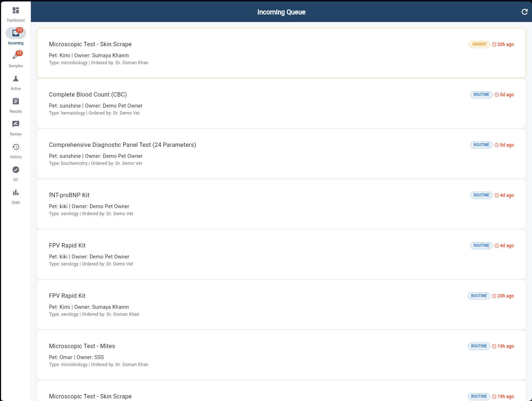Open the QC quality control icon
The image size is (532, 401).
click(x=15, y=169)
